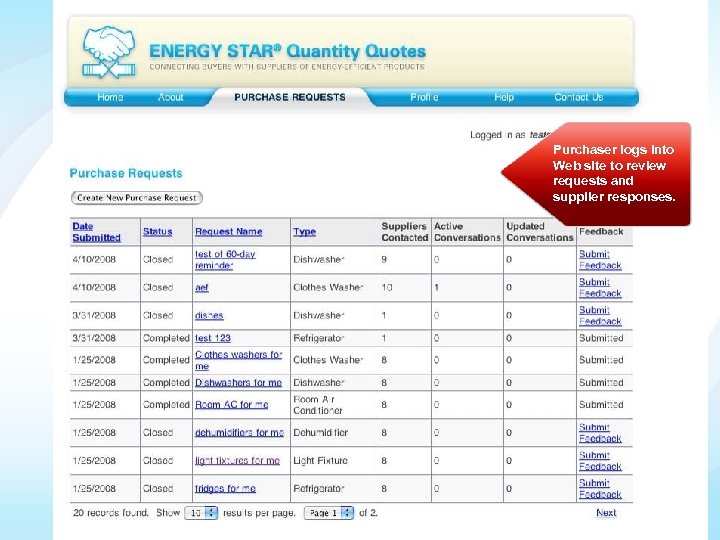Open 'Clothes washers for me' request

point(238,360)
